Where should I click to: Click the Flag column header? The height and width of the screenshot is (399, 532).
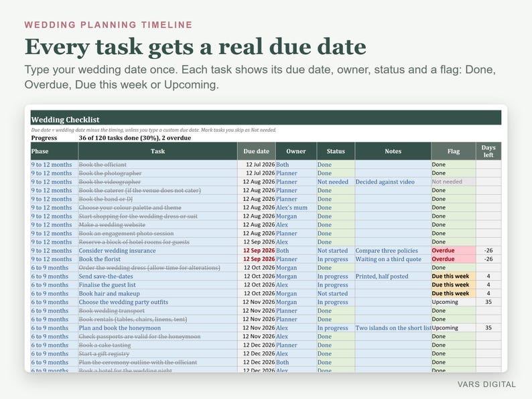(454, 151)
